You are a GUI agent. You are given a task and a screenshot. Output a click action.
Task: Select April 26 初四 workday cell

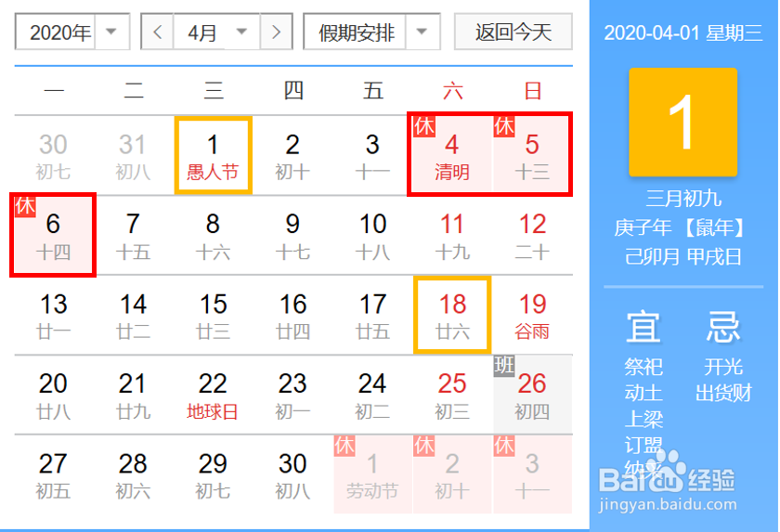[532, 396]
